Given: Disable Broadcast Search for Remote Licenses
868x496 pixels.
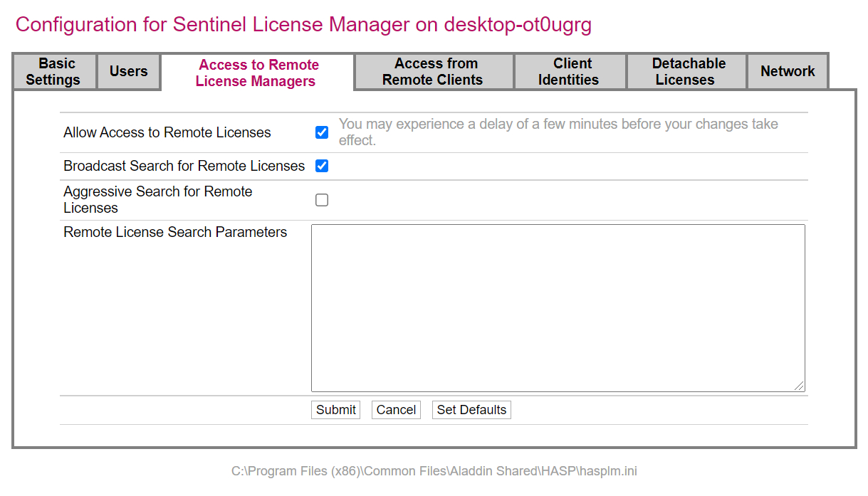Looking at the screenshot, I should 322,166.
